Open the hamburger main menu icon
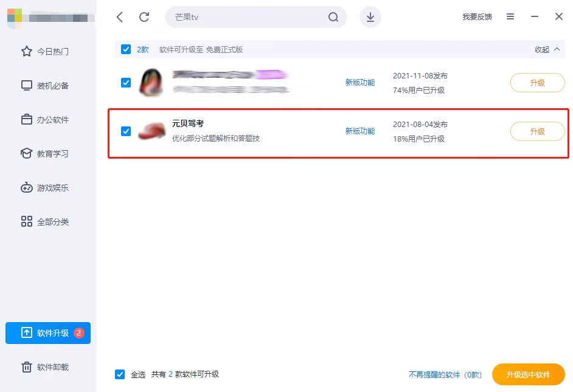 point(510,17)
